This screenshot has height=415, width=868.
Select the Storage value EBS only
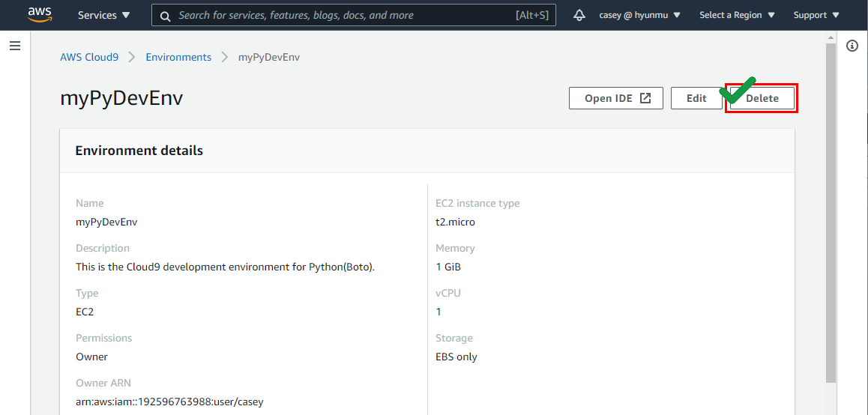456,357
